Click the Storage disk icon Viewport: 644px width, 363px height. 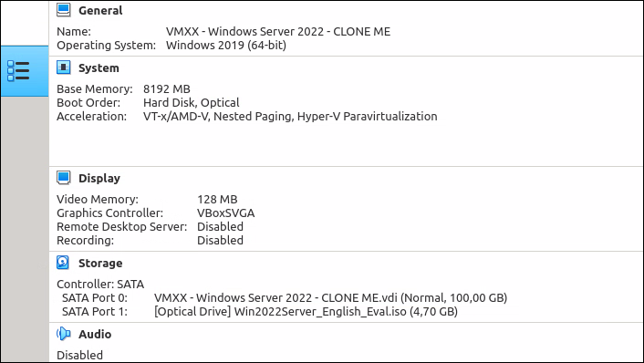coord(63,263)
